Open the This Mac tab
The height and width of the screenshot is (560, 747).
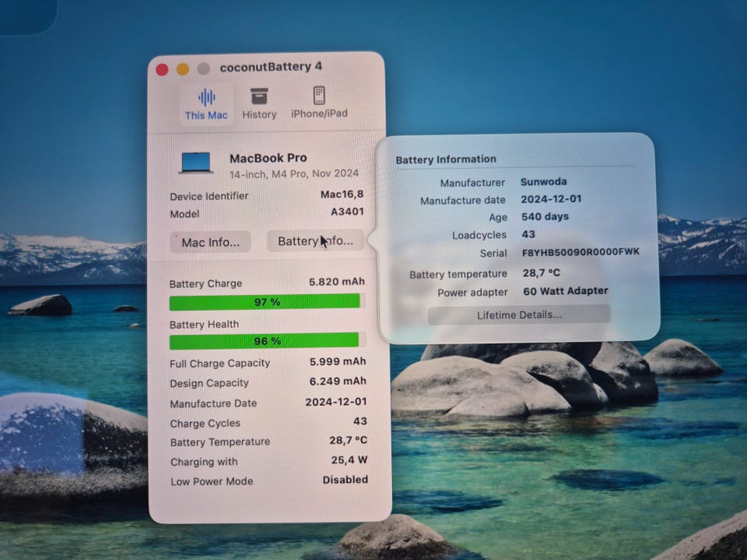pos(206,105)
